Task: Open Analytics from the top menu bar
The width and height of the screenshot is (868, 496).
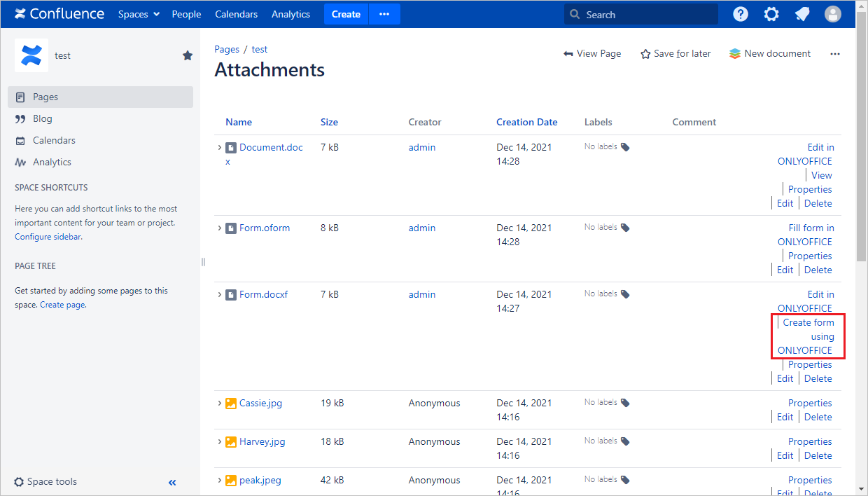Action: [x=290, y=13]
